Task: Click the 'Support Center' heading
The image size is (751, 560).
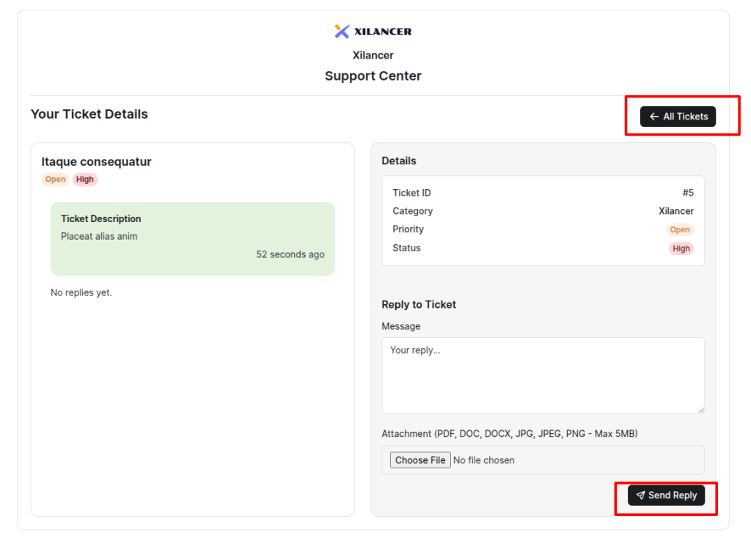Action: [x=373, y=76]
